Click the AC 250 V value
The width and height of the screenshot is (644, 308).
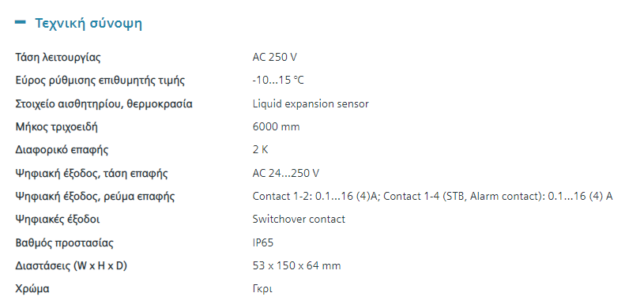[x=274, y=57]
